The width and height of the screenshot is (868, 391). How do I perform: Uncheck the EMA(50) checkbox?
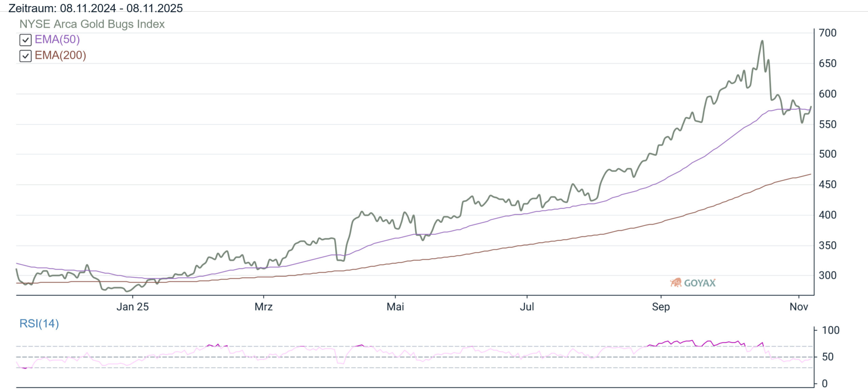[x=25, y=40]
